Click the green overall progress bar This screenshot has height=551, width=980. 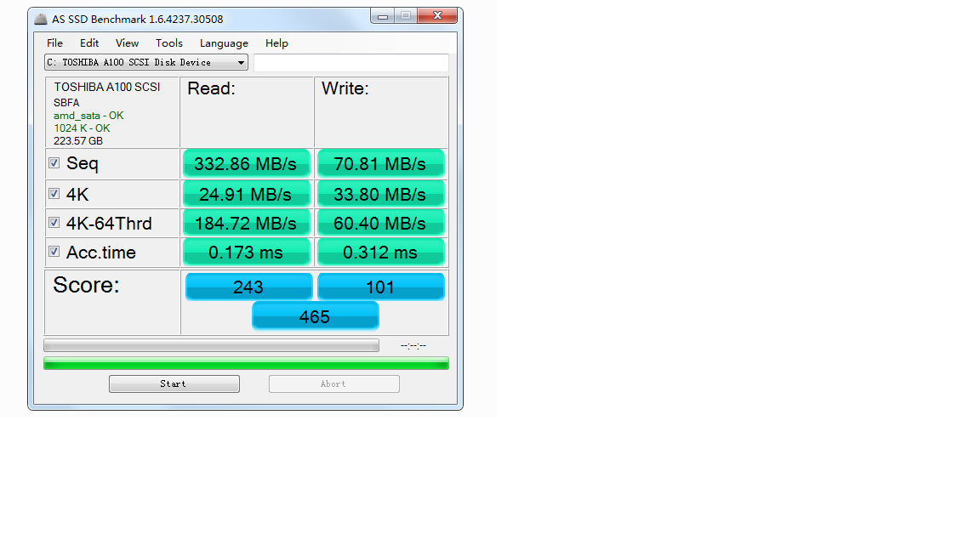(246, 363)
